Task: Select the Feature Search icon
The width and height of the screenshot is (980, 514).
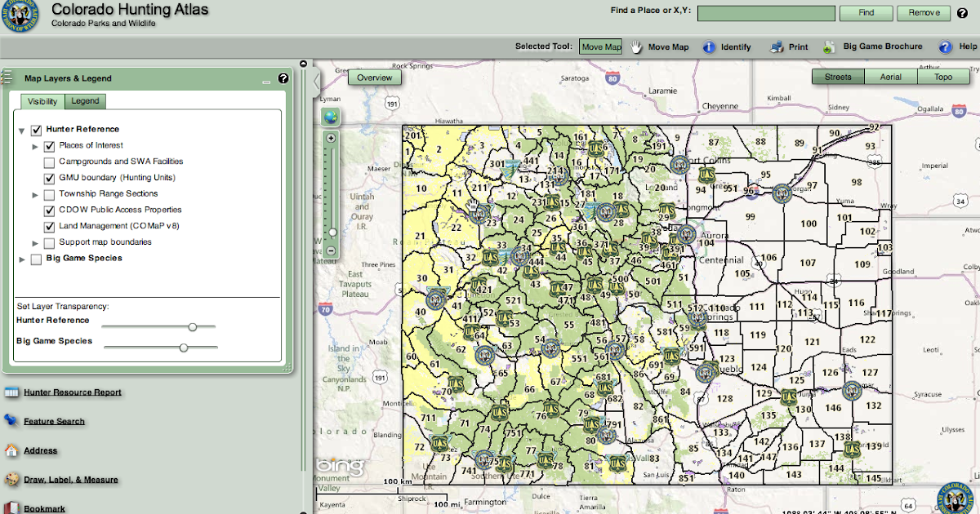Action: coord(9,421)
